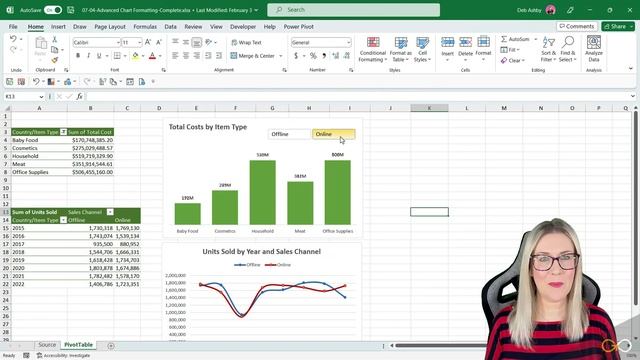Open Cell Styles gallery
The image size is (640, 360).
[422, 49]
